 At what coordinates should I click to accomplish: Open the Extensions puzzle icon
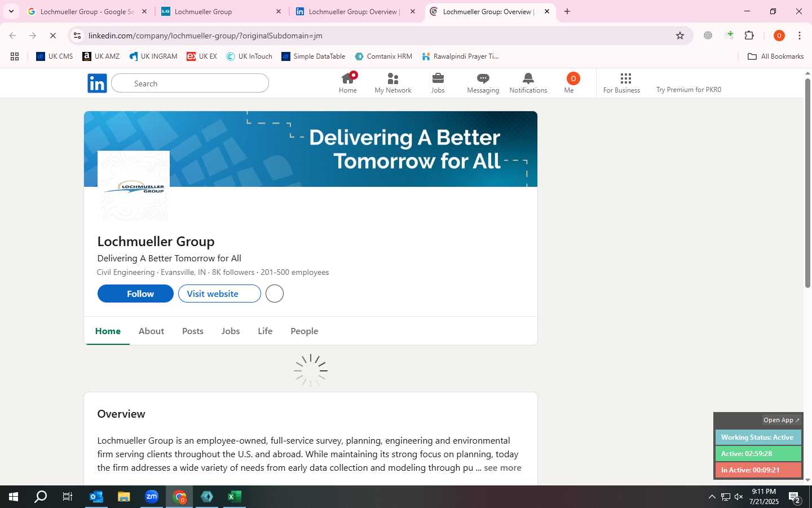point(749,36)
